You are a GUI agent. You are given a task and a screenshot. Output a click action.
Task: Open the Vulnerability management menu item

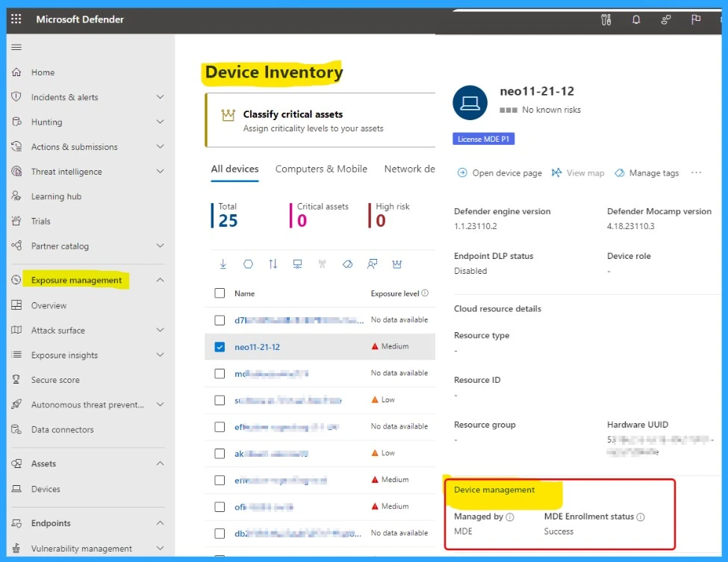tap(81, 549)
